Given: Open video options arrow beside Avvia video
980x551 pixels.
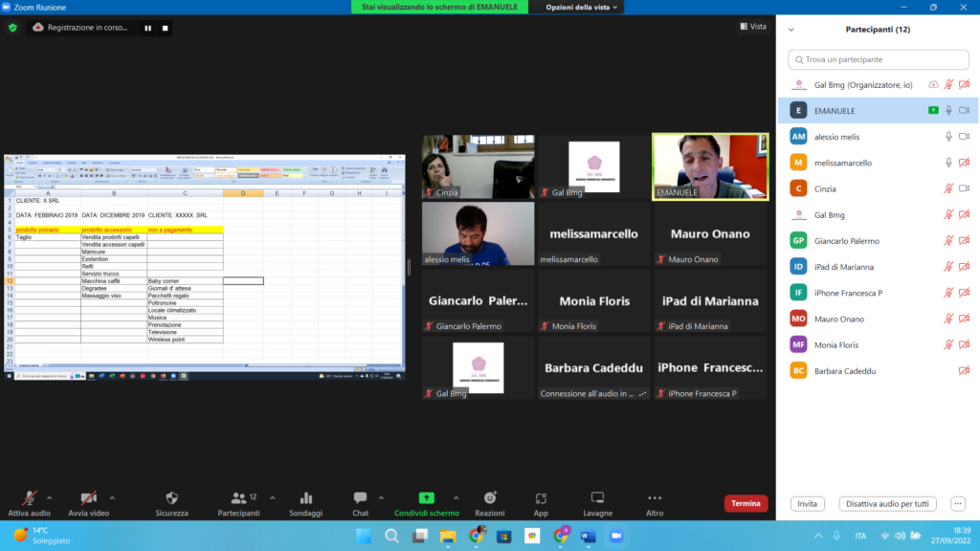Looking at the screenshot, I should 112,497.
